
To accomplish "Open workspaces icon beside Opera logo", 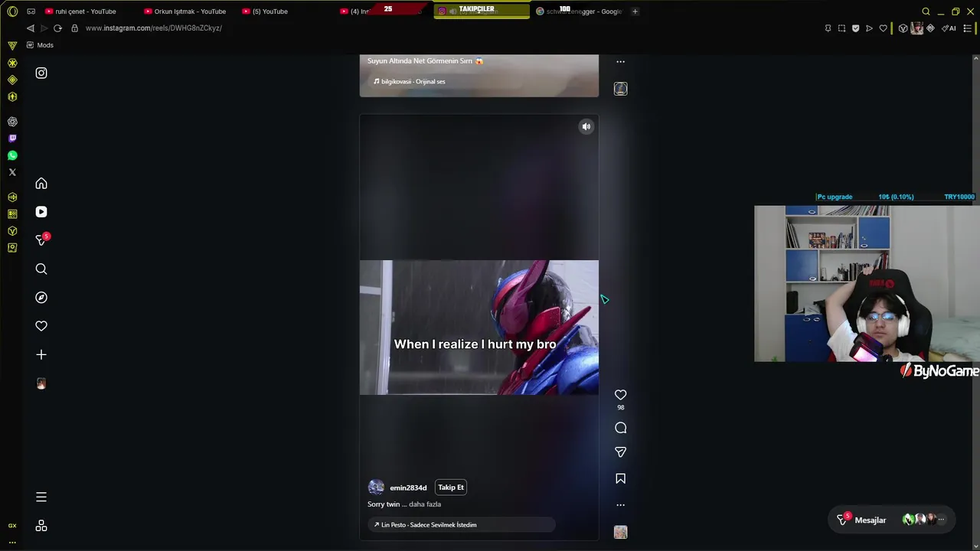I will click(x=31, y=11).
